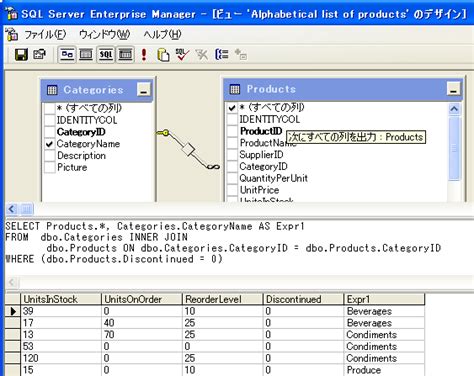Check all columns box in Categories

[50, 108]
